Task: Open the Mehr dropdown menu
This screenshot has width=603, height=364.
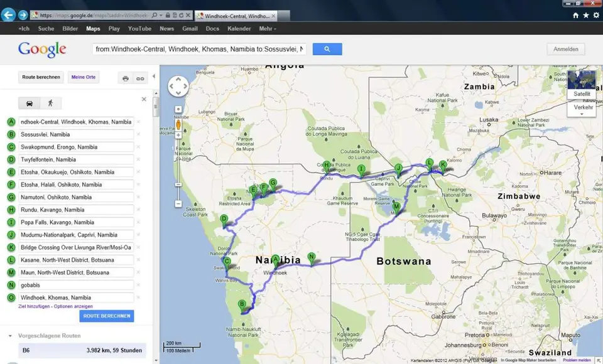Action: [268, 28]
